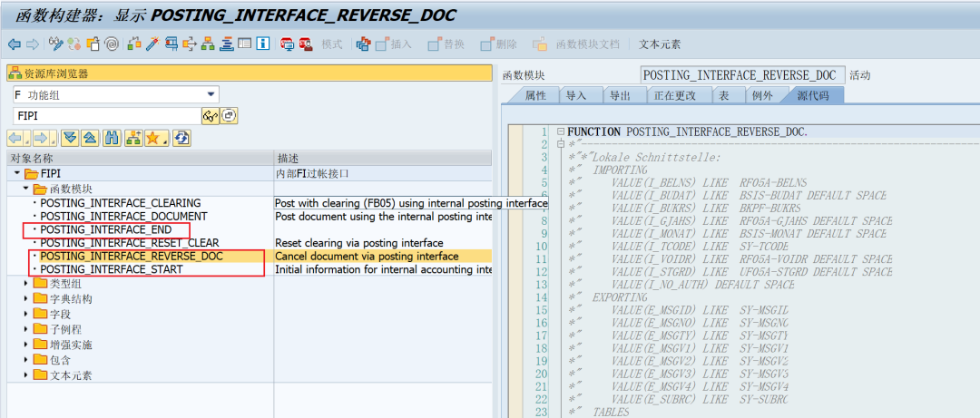Click the Collapse All nodes icon
The height and width of the screenshot is (418, 980).
[x=90, y=138]
